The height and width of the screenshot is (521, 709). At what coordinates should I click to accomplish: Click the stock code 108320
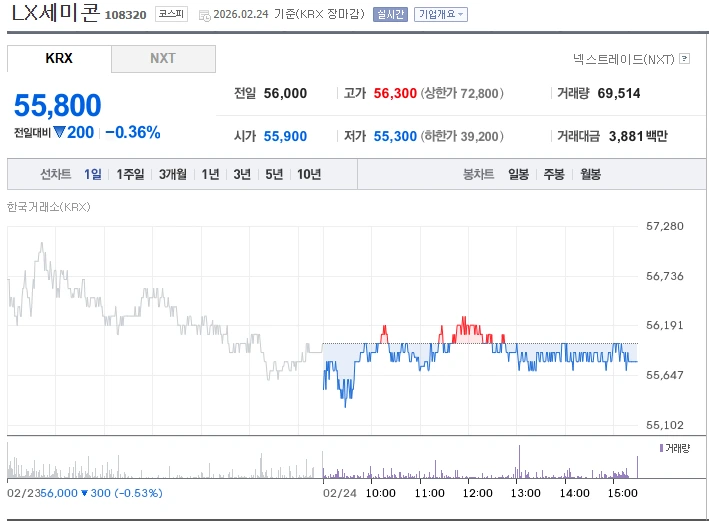[x=126, y=15]
